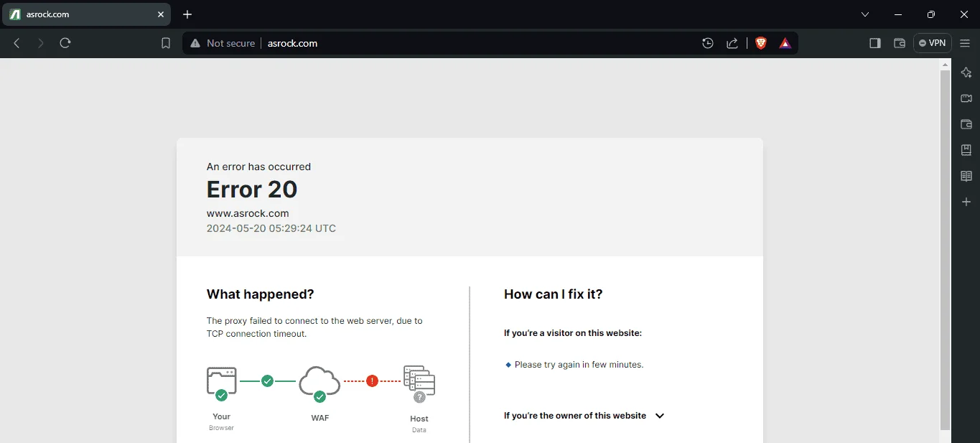
Task: Expand "If you're the owner of this website"
Action: click(x=584, y=416)
